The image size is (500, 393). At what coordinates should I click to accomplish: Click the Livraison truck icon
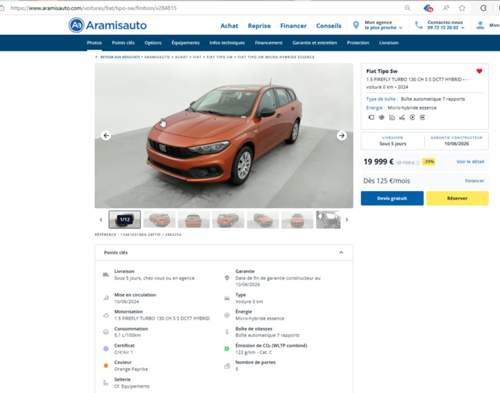106,275
